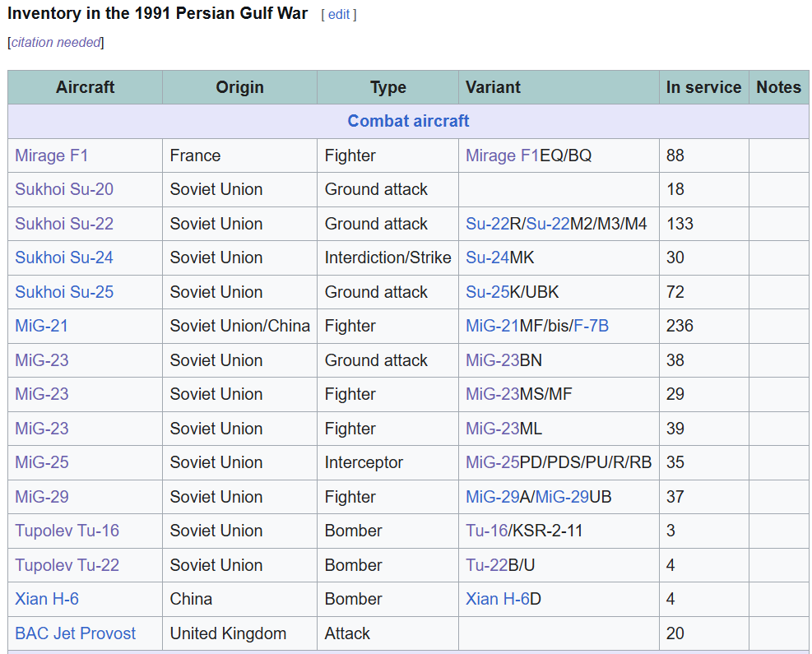Select the Origin column header
This screenshot has width=812, height=654.
pyautogui.click(x=239, y=87)
